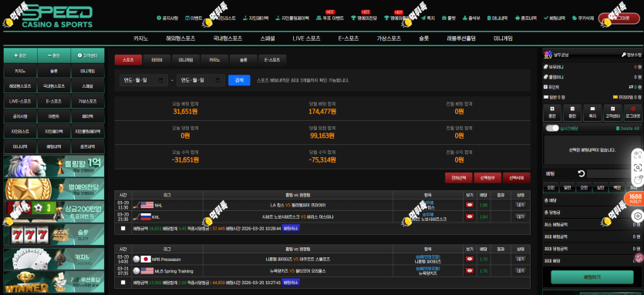The height and width of the screenshot is (295, 644).
Task: Click the green 배팅하기 button
Action: 592,277
